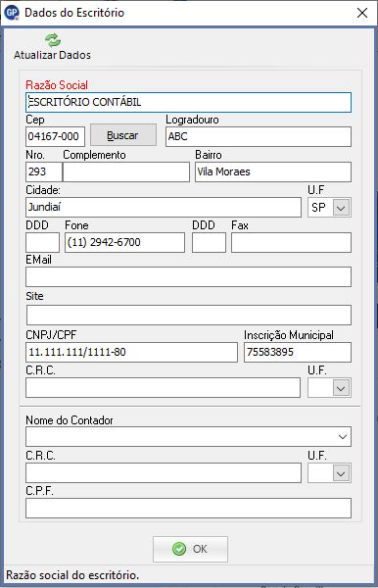Viewport: 378px width, 588px height.
Task: Click into the Cep field showing 04167-000
Action: [55, 136]
